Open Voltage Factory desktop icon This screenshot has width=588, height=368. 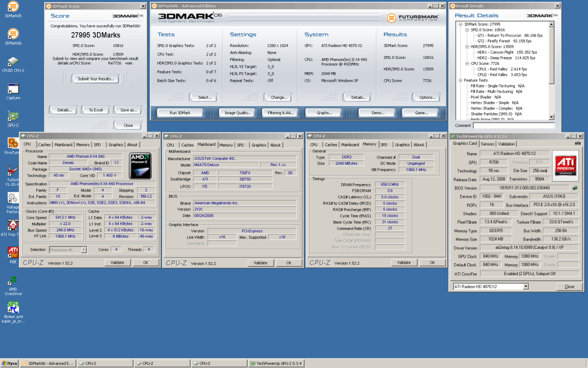pos(13,198)
